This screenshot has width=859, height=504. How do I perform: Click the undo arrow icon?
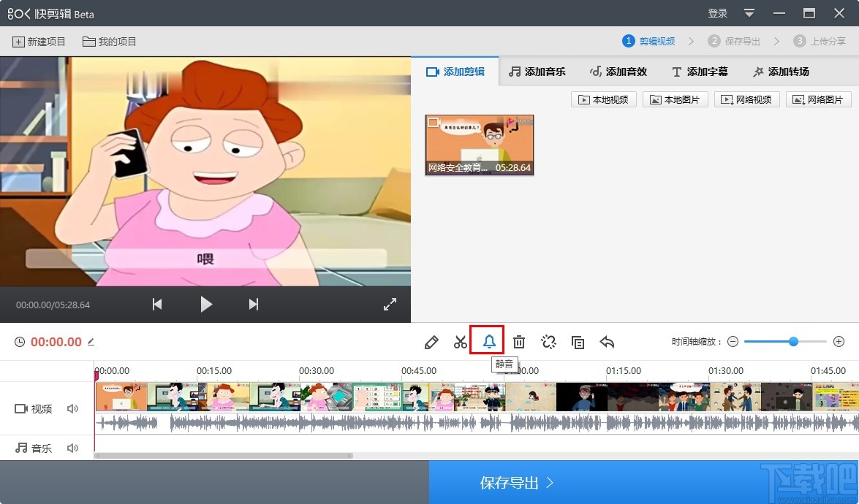click(607, 342)
